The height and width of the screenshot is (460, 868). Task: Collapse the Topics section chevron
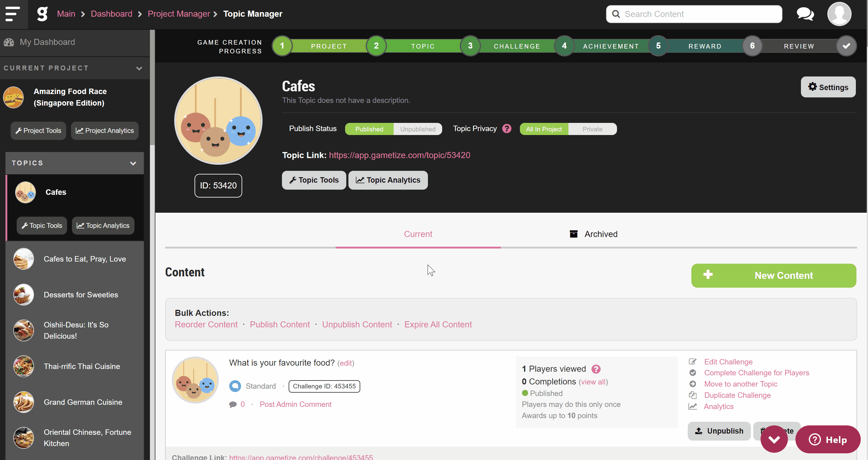[x=133, y=163]
